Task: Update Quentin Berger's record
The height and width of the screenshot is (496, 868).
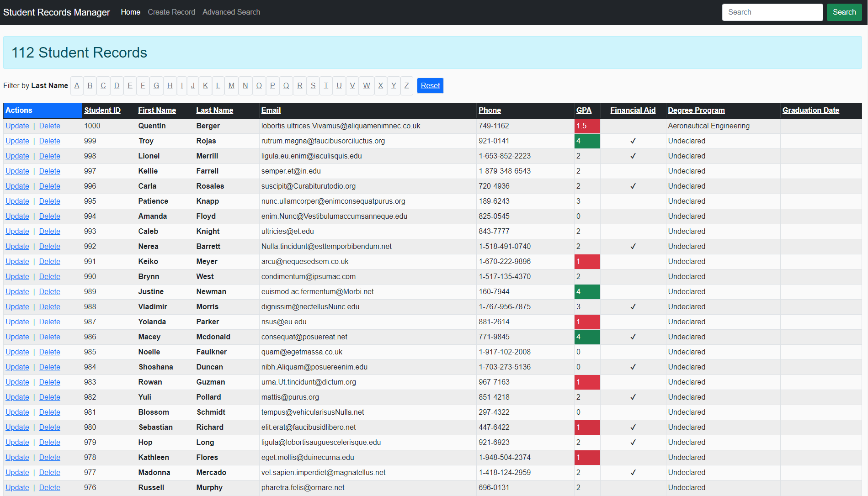Action: (17, 126)
